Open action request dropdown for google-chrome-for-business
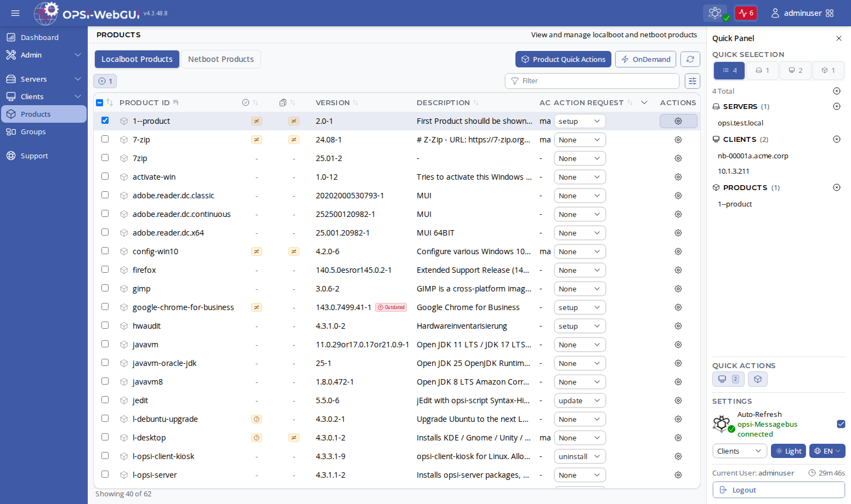The height and width of the screenshot is (504, 851). (580, 307)
